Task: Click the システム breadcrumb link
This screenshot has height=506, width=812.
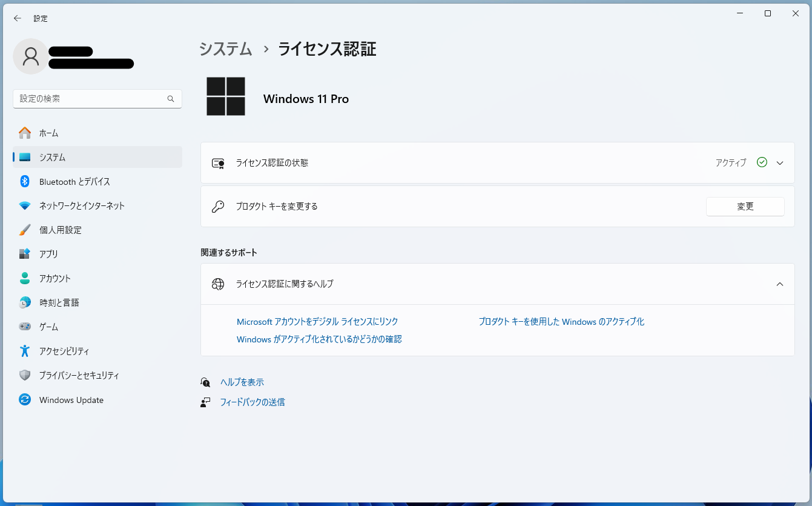Action: tap(226, 49)
